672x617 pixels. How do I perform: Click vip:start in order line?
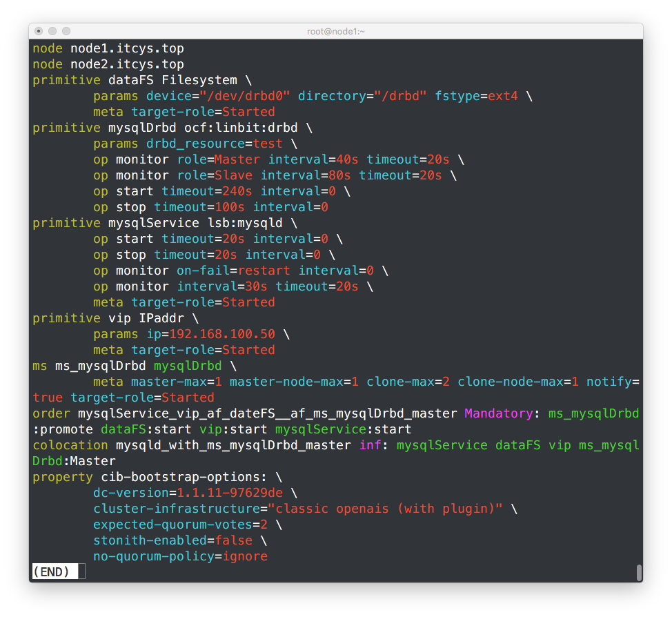(233, 429)
